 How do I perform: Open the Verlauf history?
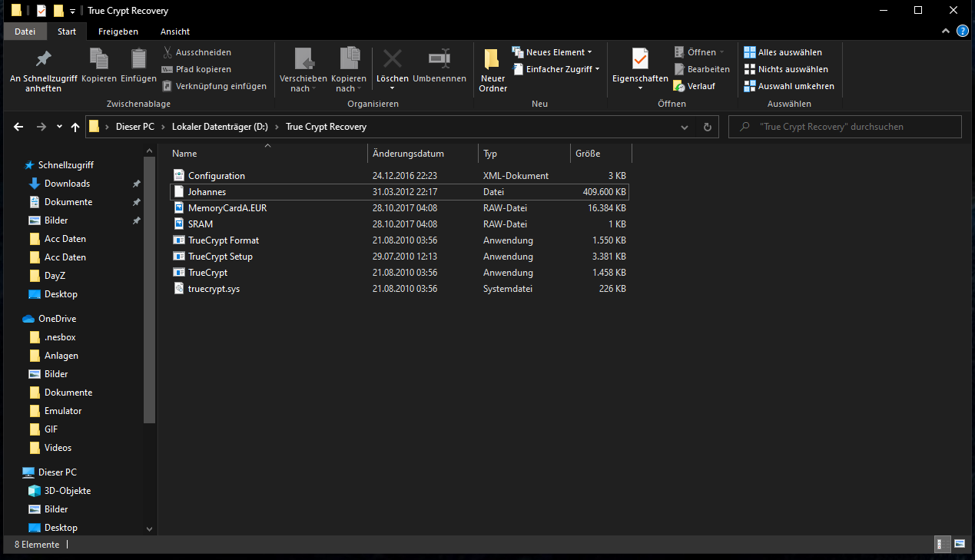pos(694,86)
